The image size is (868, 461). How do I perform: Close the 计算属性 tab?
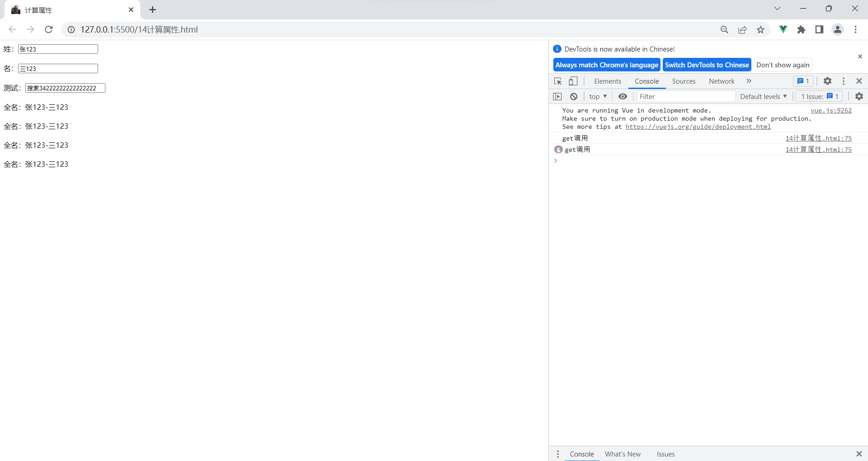131,9
